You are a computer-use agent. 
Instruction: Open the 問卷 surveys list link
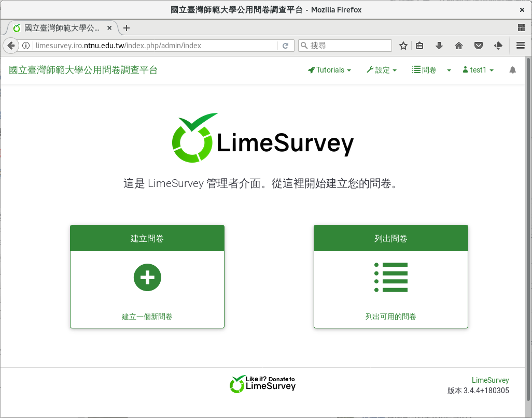click(424, 70)
